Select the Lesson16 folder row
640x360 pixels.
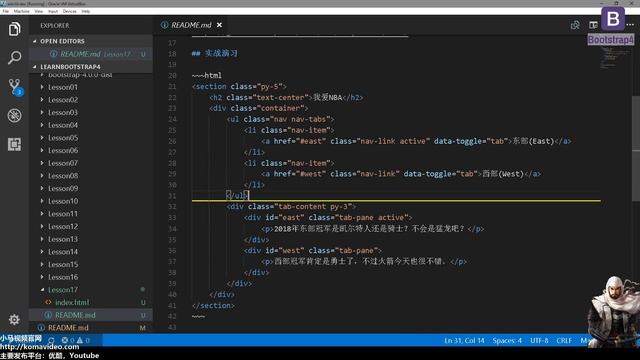pos(91,277)
